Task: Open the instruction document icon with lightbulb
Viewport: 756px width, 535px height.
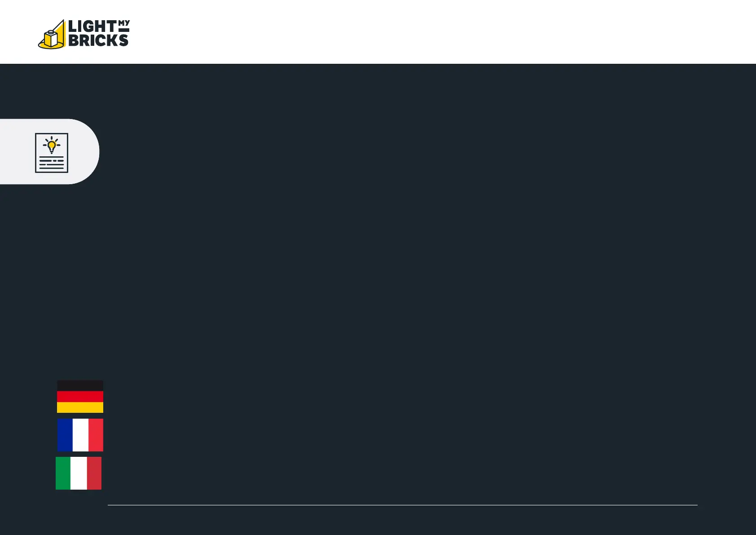Action: (52, 153)
